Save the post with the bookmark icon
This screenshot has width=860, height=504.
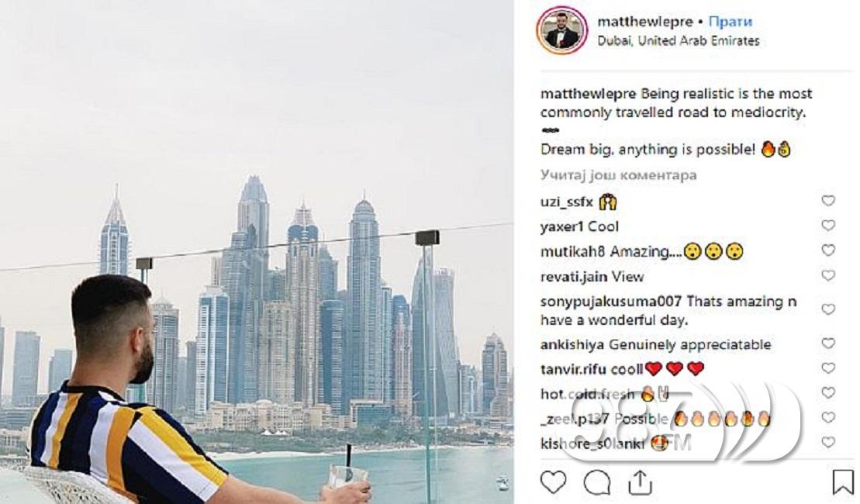842,482
